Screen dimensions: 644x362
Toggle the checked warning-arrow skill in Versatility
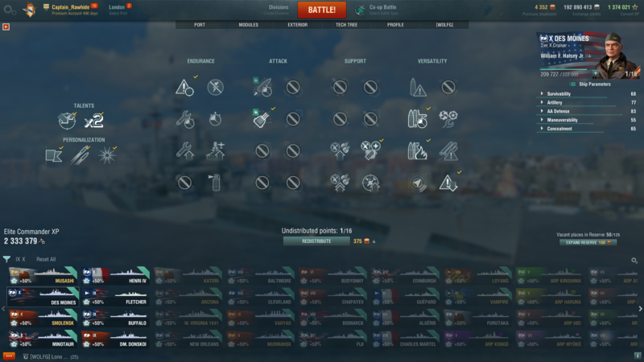tap(448, 183)
